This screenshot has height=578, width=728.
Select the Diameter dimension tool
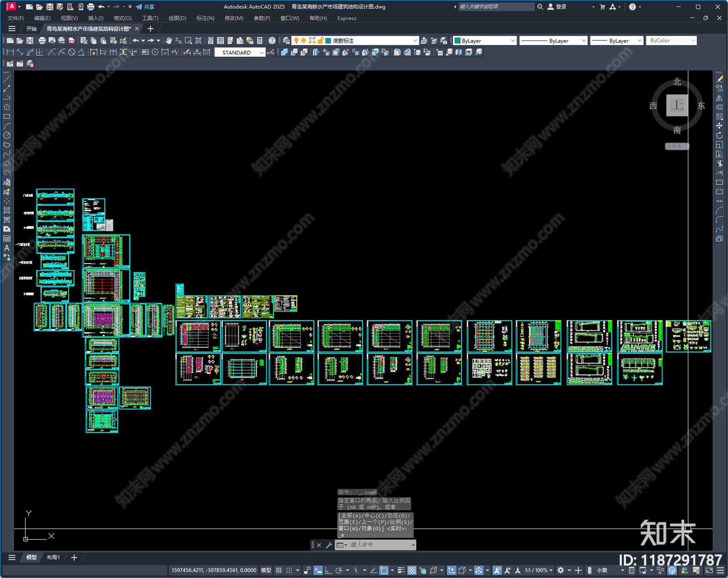[71, 52]
